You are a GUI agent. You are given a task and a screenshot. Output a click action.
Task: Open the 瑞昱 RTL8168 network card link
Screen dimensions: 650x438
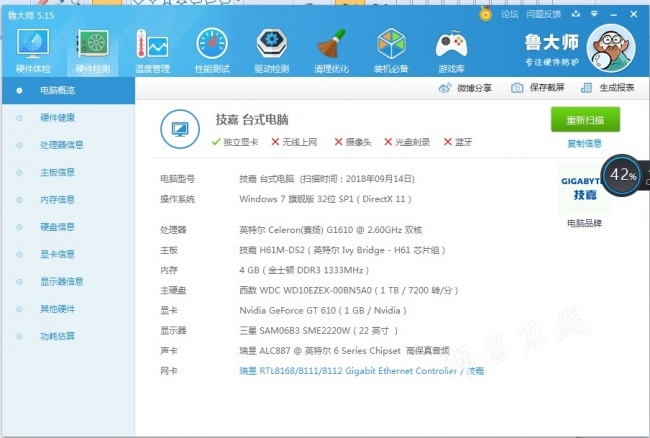(x=361, y=371)
